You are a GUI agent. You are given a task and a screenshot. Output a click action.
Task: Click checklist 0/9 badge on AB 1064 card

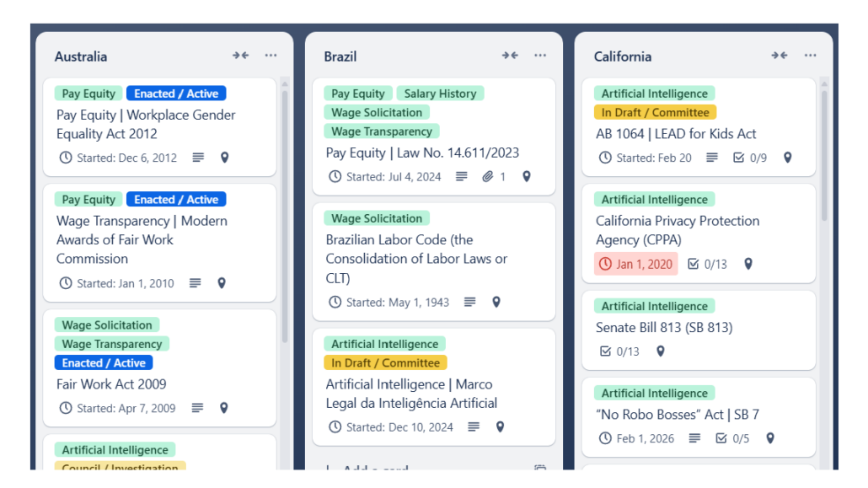(x=750, y=158)
